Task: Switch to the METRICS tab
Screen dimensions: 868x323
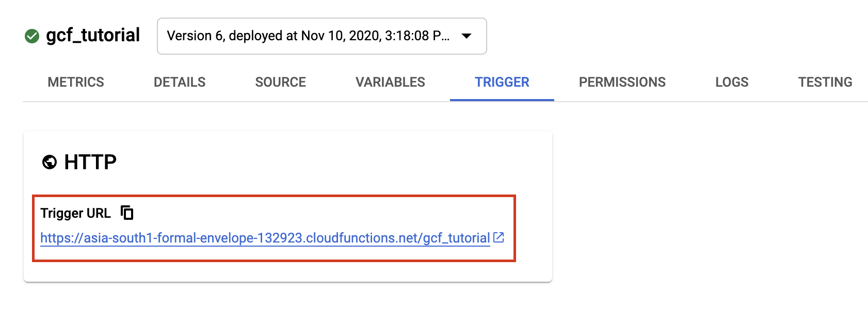Action: point(76,82)
